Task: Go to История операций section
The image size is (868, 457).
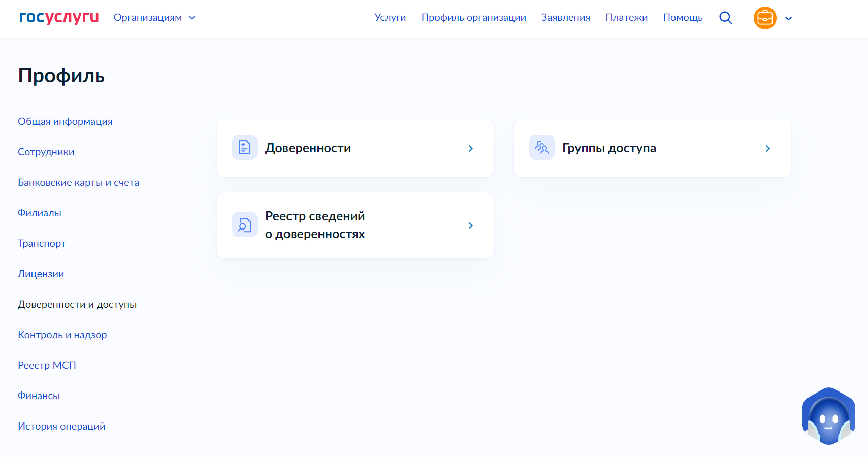Action: pyautogui.click(x=61, y=426)
